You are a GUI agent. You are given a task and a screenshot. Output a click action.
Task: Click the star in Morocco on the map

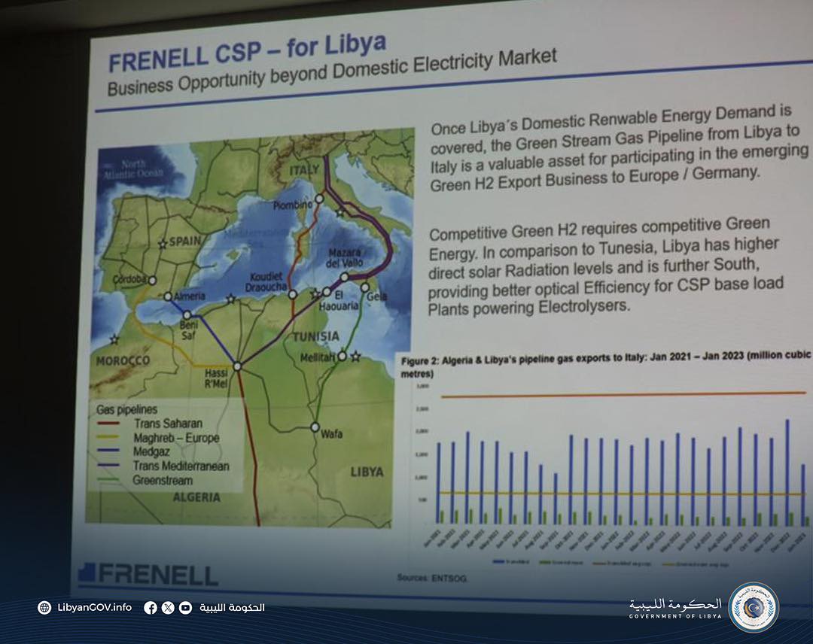tap(114, 339)
